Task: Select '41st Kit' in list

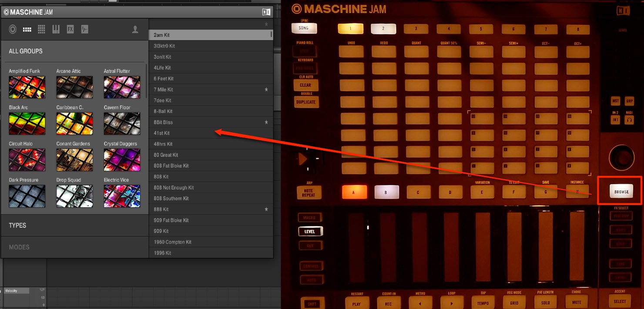Action: pyautogui.click(x=211, y=133)
